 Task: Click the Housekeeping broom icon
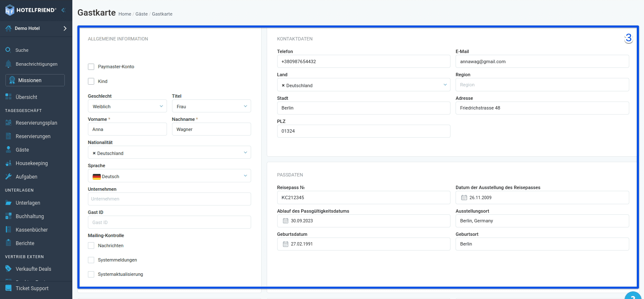click(8, 163)
